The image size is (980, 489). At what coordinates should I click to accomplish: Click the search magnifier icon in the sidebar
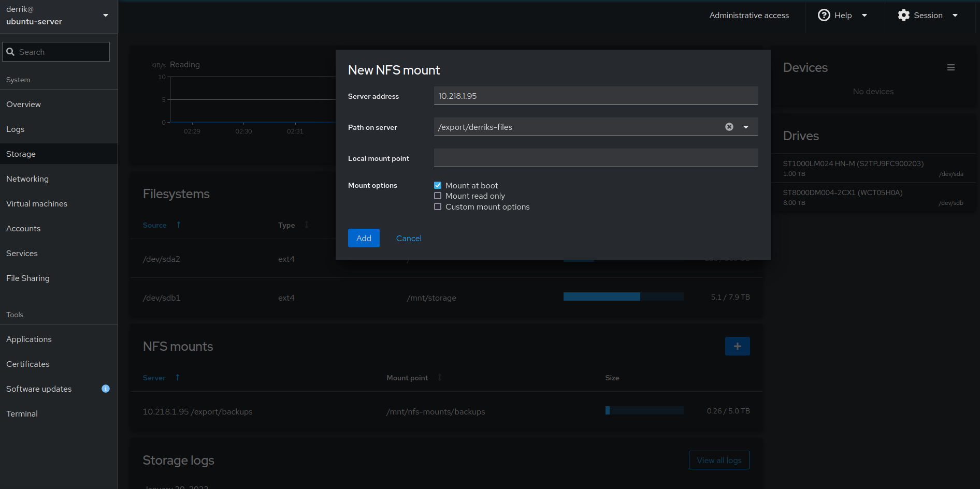pyautogui.click(x=11, y=52)
